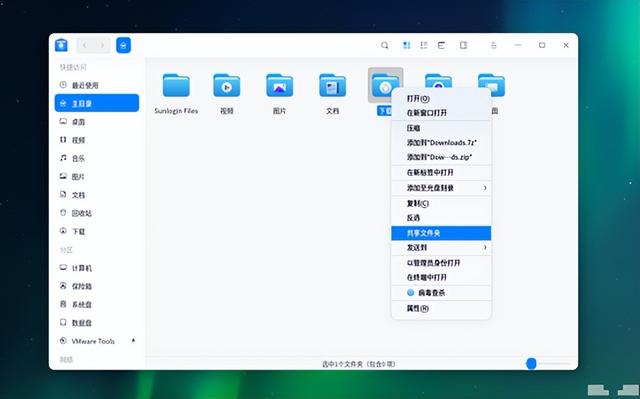Click the home breadcrumb icon in address bar
Viewport: 640px width, 399px height.
pos(123,45)
